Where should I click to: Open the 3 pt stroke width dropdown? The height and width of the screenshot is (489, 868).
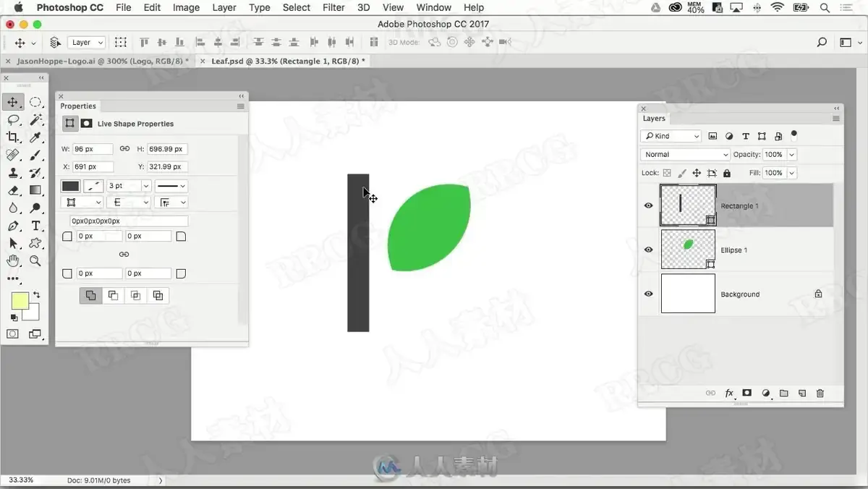tap(145, 186)
